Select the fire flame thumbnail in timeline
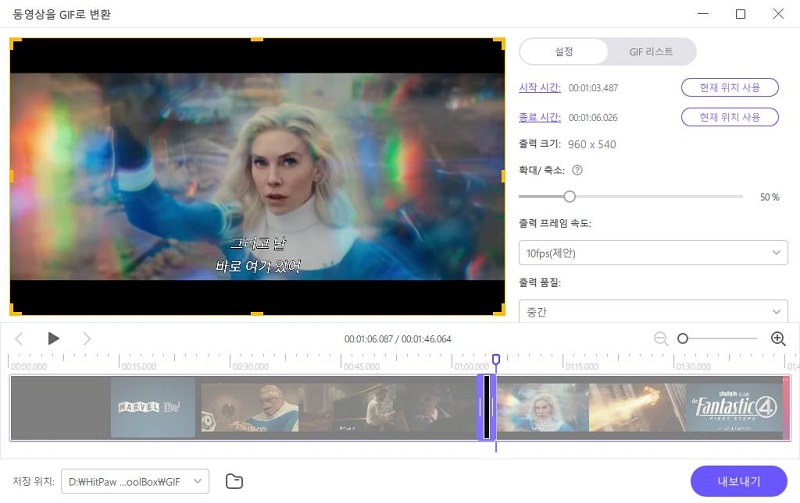The height and width of the screenshot is (503, 800). tap(637, 407)
